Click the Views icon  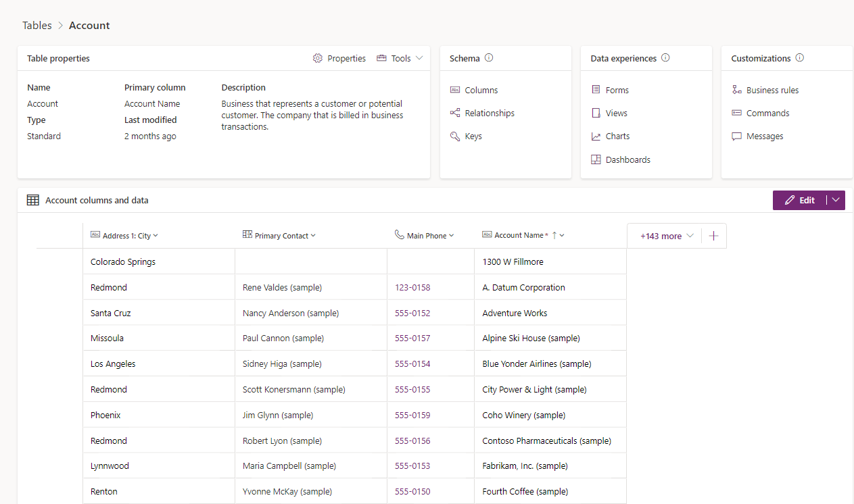596,113
